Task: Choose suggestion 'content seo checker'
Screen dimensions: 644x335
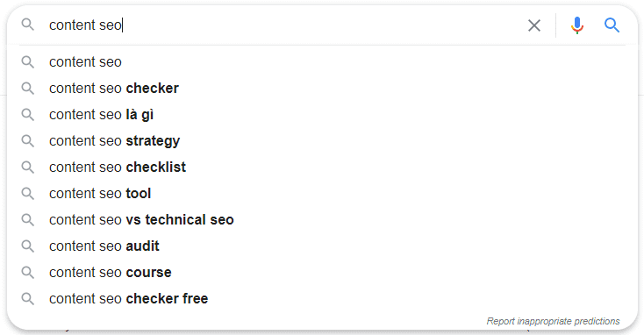Action: coord(322,89)
